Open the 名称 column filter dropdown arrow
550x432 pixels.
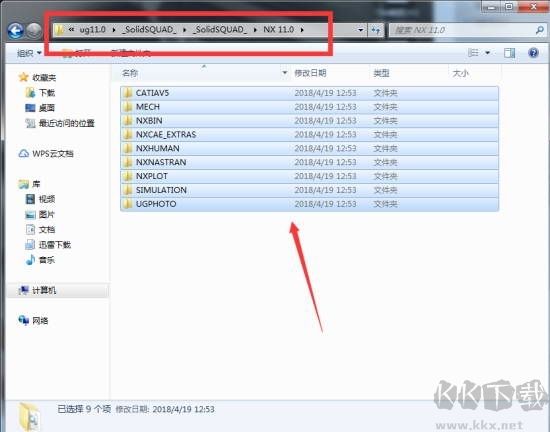(285, 73)
